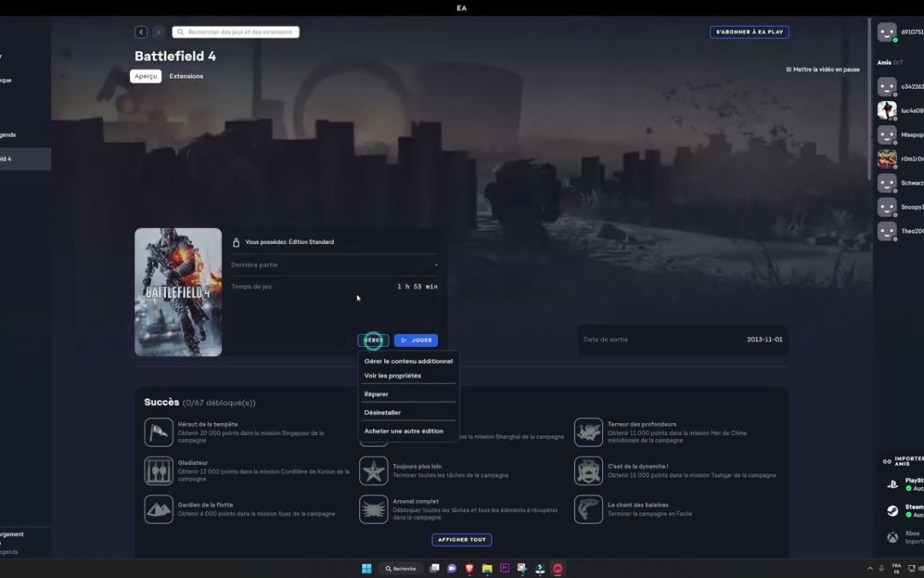924x578 pixels.
Task: Click S'abonner à EA Play button
Action: 749,32
